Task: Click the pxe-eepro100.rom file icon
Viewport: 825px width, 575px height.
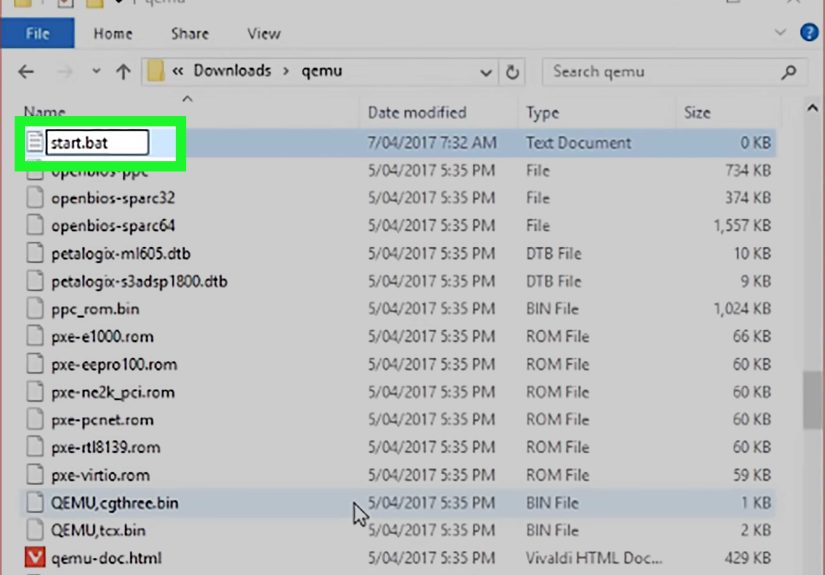Action: tap(35, 364)
